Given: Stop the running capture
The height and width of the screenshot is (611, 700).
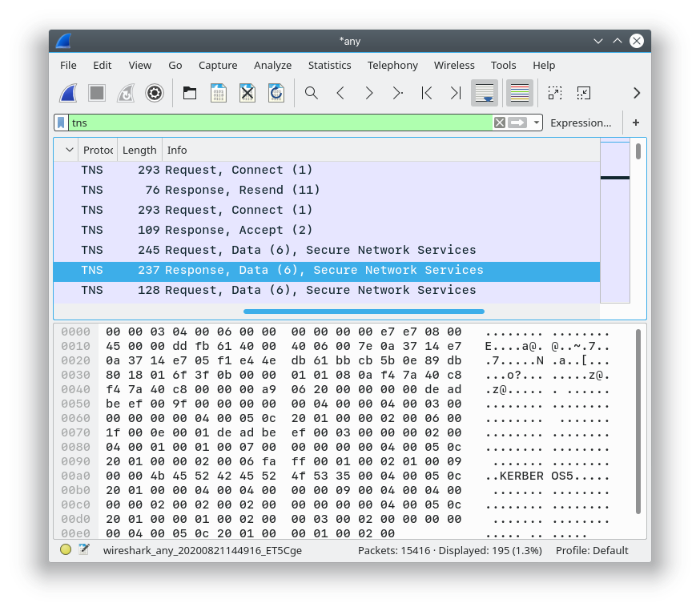Looking at the screenshot, I should (x=97, y=93).
